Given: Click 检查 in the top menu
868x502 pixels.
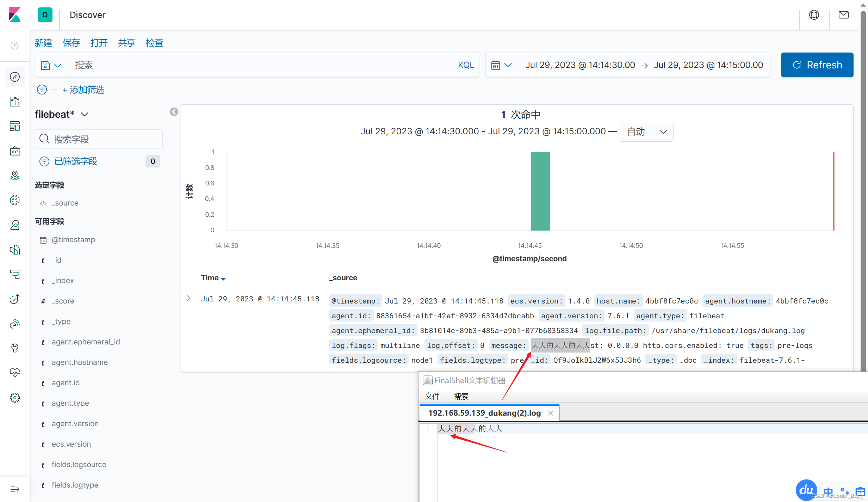Looking at the screenshot, I should coord(155,43).
